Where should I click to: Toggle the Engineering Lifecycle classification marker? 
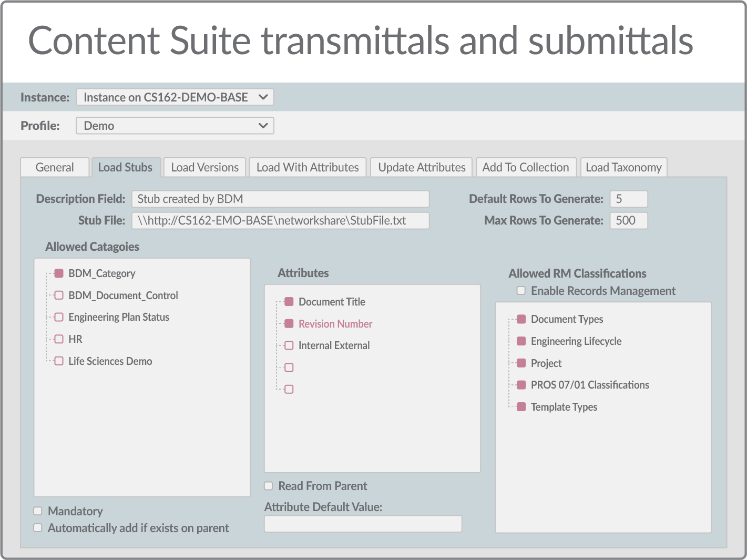(x=521, y=341)
